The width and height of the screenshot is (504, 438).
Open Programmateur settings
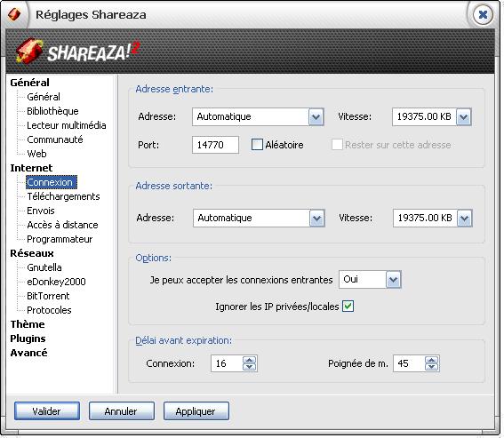(x=60, y=239)
